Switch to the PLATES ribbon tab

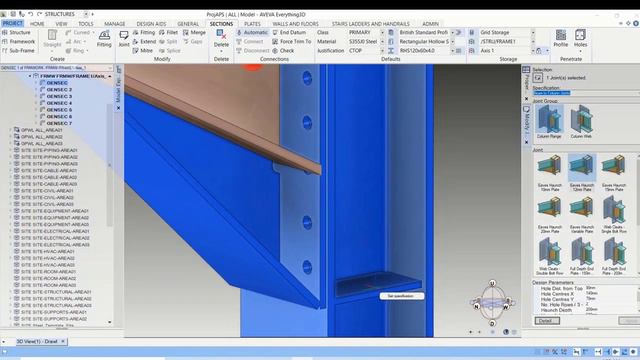click(x=252, y=24)
